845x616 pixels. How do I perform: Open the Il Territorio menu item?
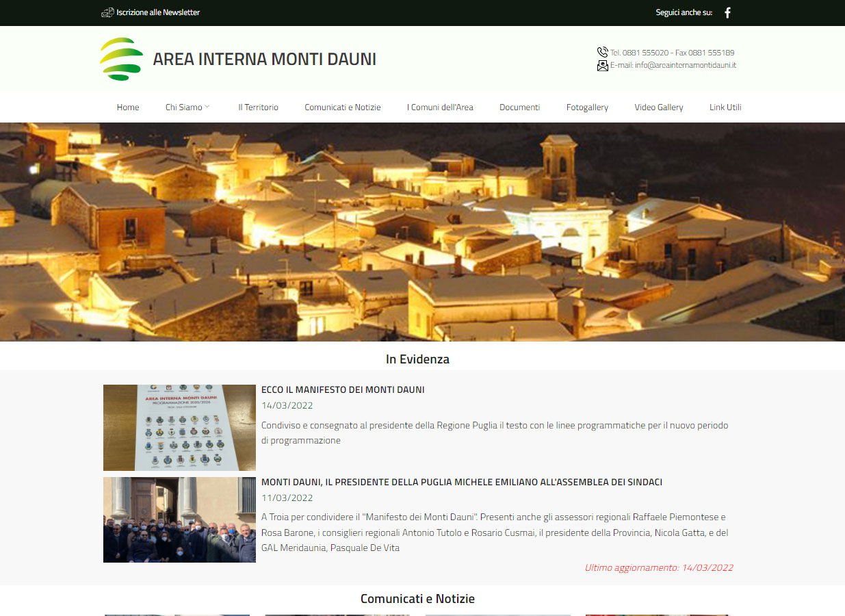coord(258,107)
